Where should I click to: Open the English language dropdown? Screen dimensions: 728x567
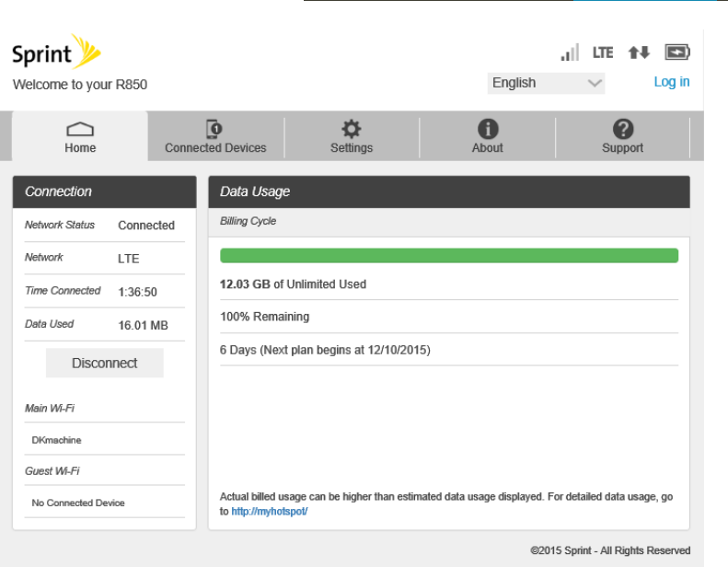(546, 83)
